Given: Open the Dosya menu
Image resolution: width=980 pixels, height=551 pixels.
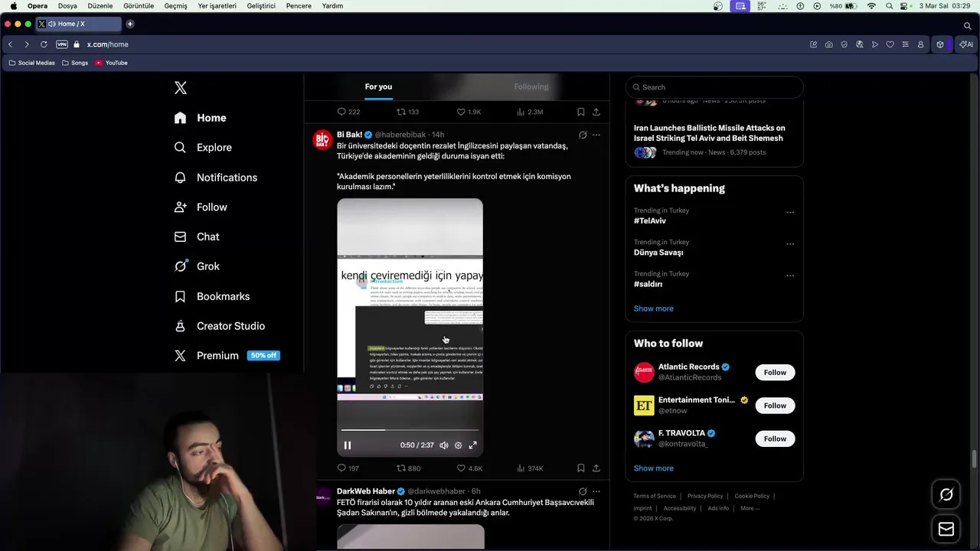Looking at the screenshot, I should tap(67, 5).
